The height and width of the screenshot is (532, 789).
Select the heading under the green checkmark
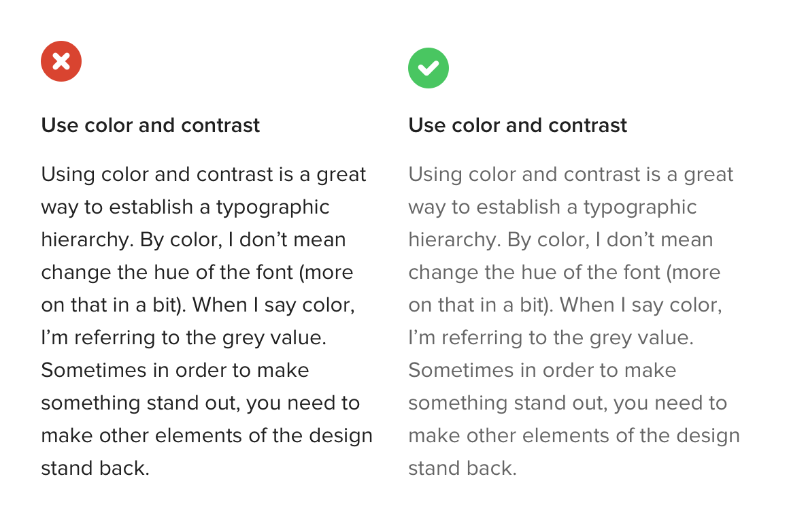(518, 125)
